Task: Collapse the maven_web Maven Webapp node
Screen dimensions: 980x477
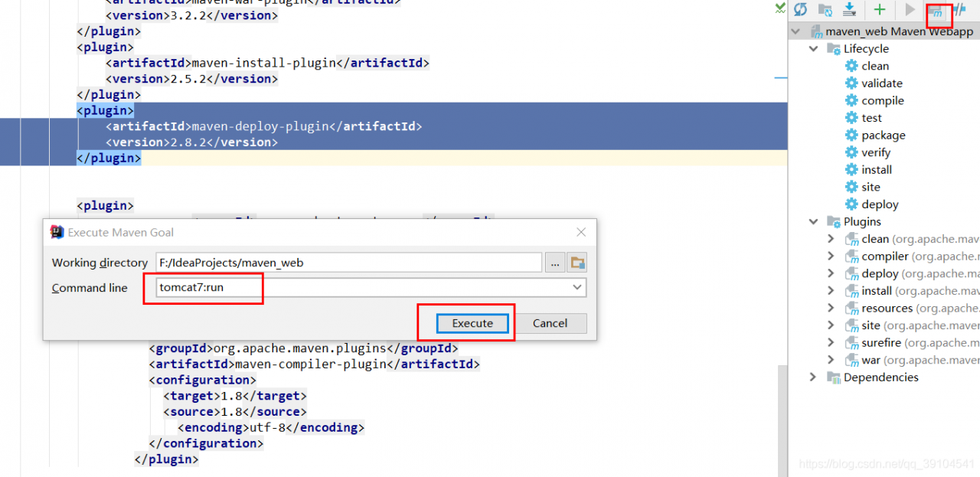Action: [796, 31]
